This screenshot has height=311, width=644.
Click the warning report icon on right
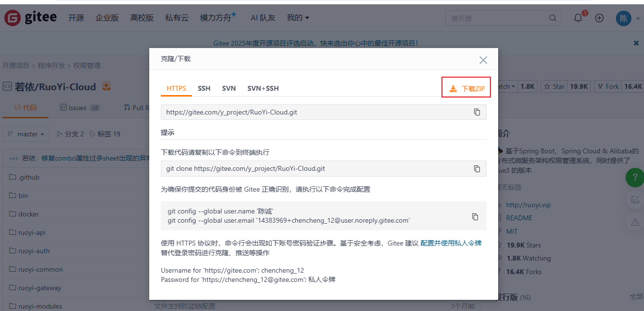click(x=635, y=222)
